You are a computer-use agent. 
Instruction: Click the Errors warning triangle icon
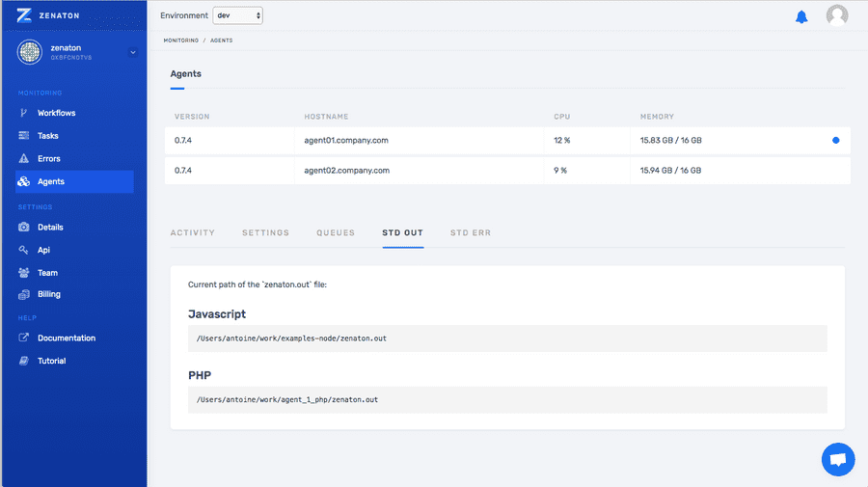[x=23, y=158]
